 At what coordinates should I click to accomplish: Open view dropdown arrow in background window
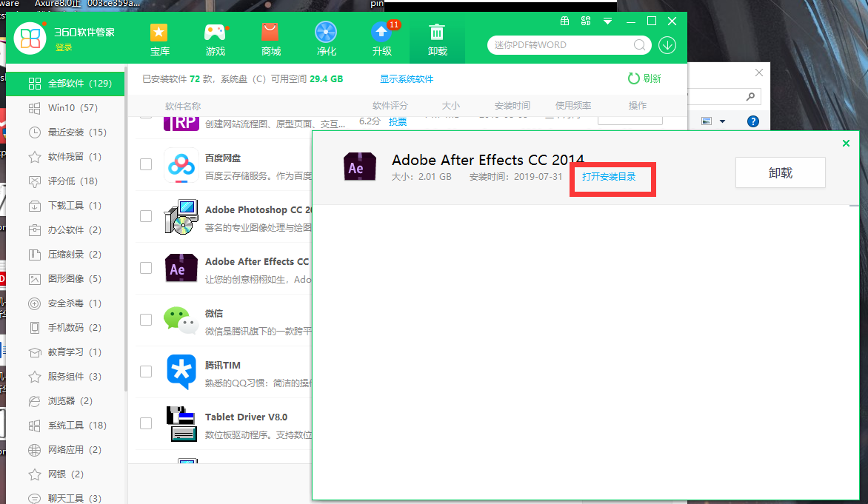click(x=722, y=121)
